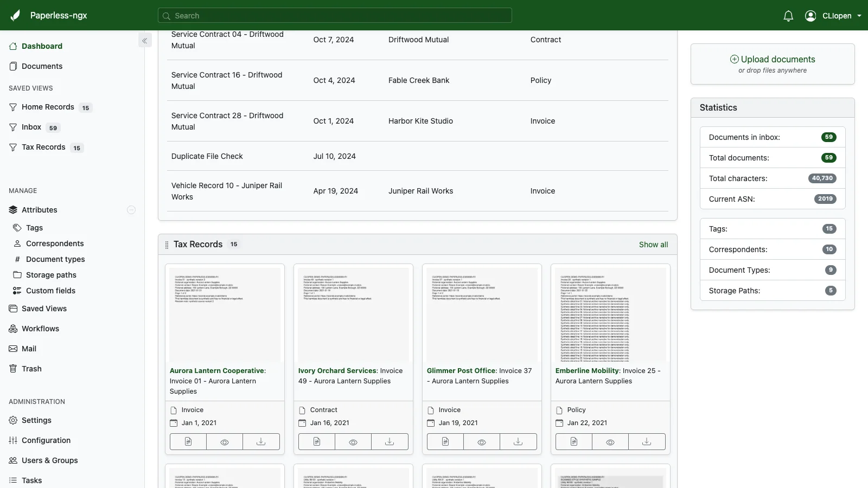This screenshot has width=868, height=488.
Task: Collapse the Attributes section in sidebar
Action: tap(131, 210)
